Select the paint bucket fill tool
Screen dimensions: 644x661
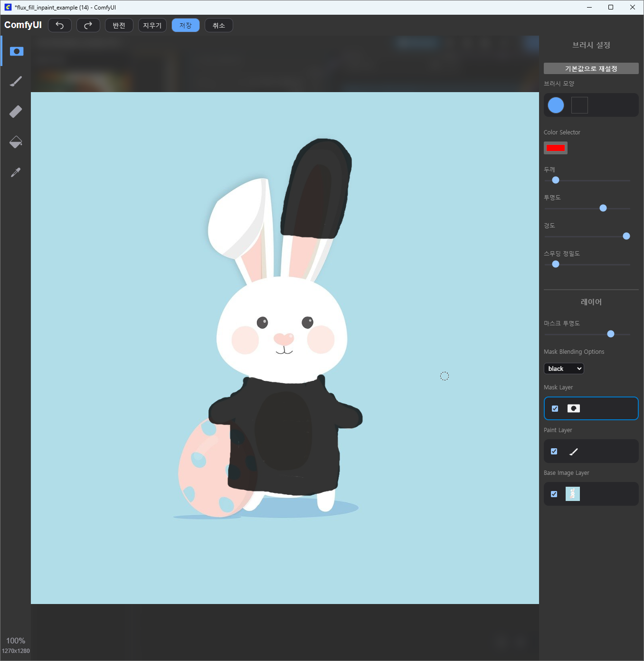pos(16,142)
